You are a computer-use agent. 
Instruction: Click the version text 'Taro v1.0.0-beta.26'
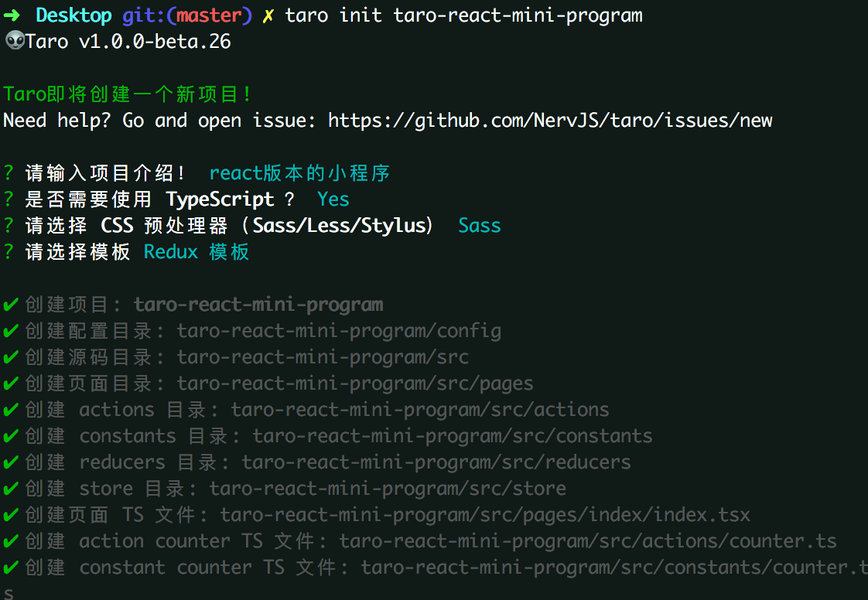click(128, 42)
